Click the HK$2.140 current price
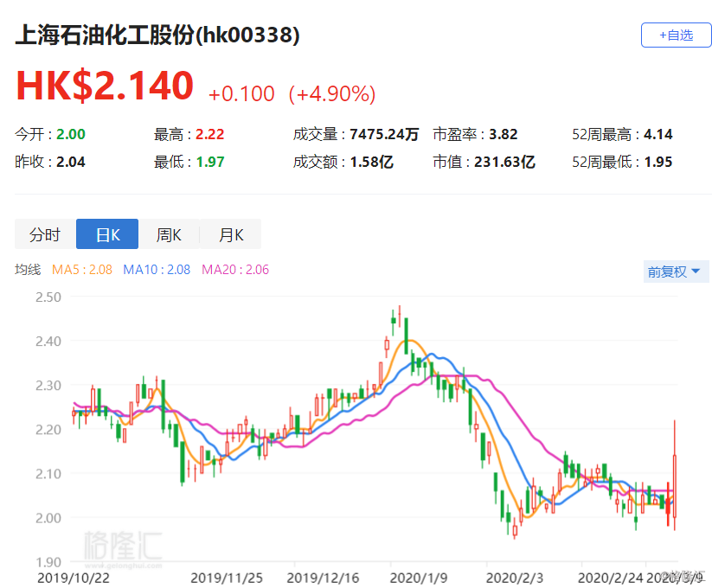The height and width of the screenshot is (588, 712). tap(105, 86)
